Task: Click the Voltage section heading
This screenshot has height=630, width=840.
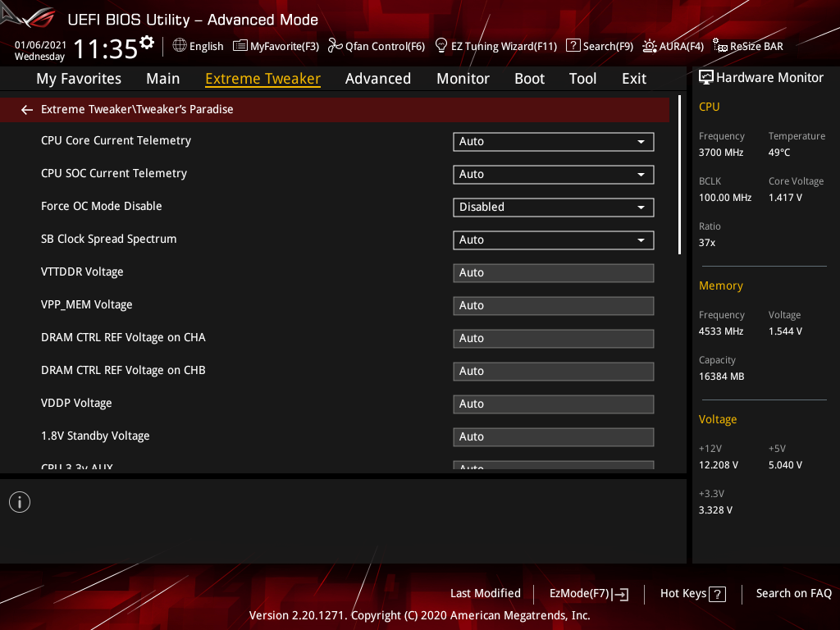Action: (717, 419)
